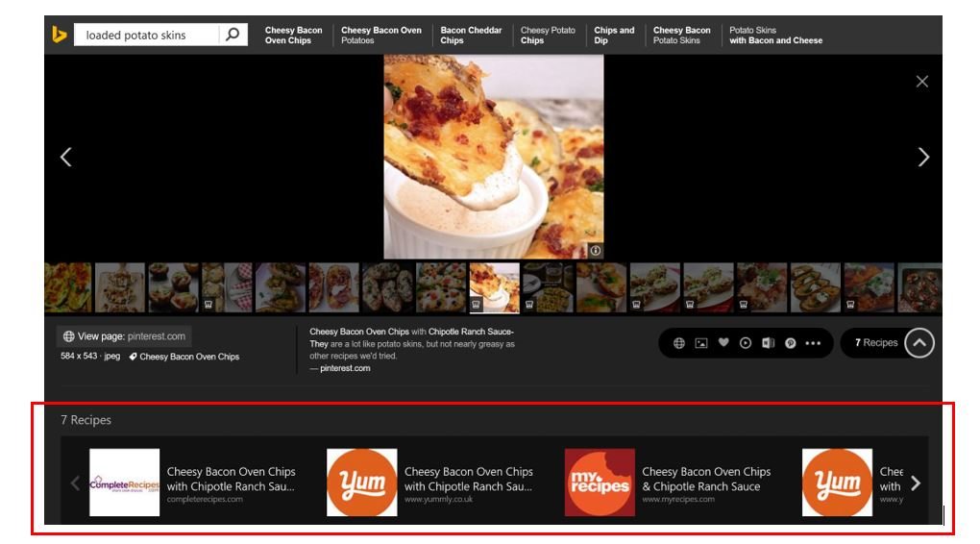Save image with the heart icon
Viewport: 980px width, 544px height.
pyautogui.click(x=723, y=343)
